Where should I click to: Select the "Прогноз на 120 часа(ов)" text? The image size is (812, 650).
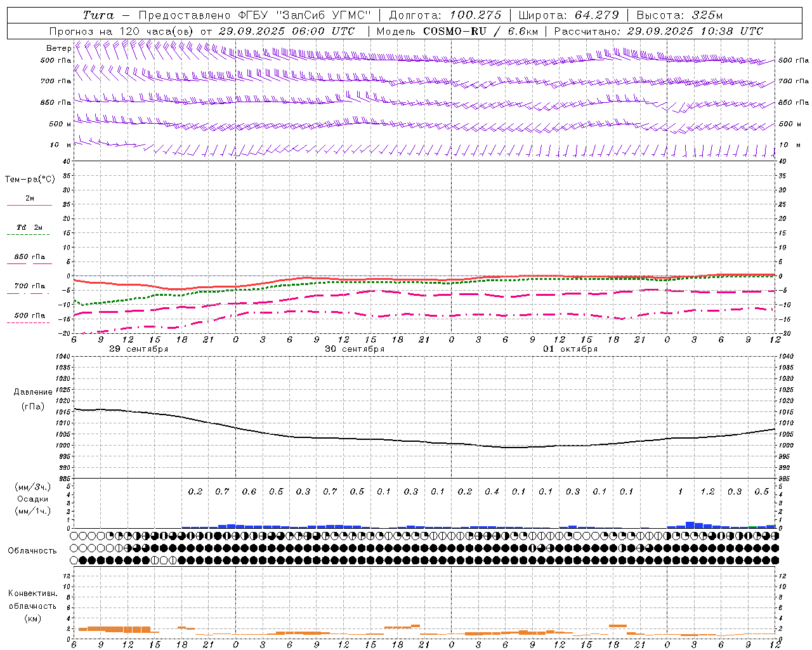122,31
